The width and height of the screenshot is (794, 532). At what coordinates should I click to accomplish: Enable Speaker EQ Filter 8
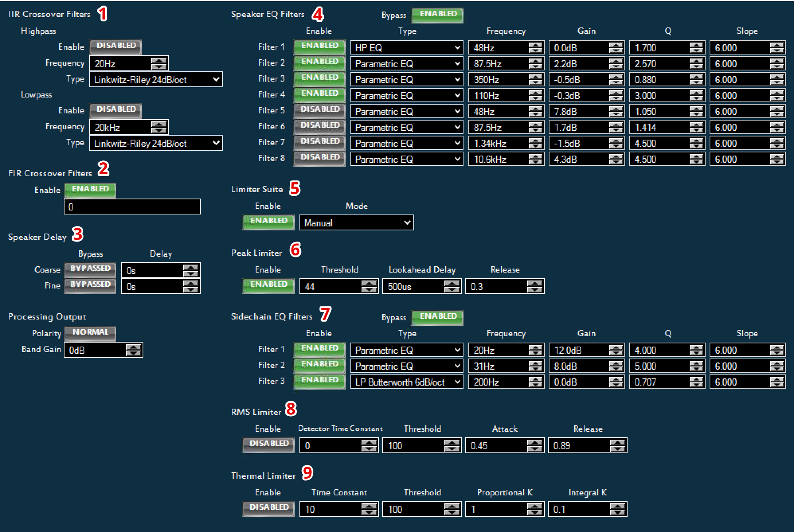[319, 158]
